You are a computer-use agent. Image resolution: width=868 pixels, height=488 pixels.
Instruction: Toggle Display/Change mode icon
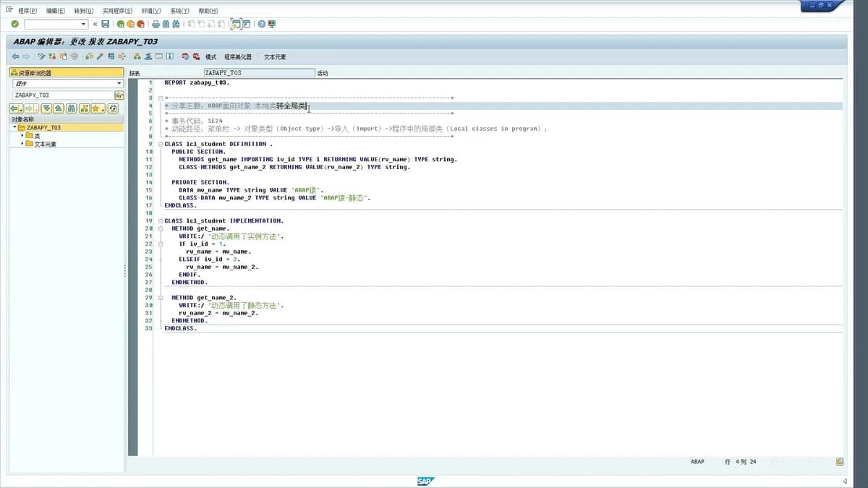point(41,56)
